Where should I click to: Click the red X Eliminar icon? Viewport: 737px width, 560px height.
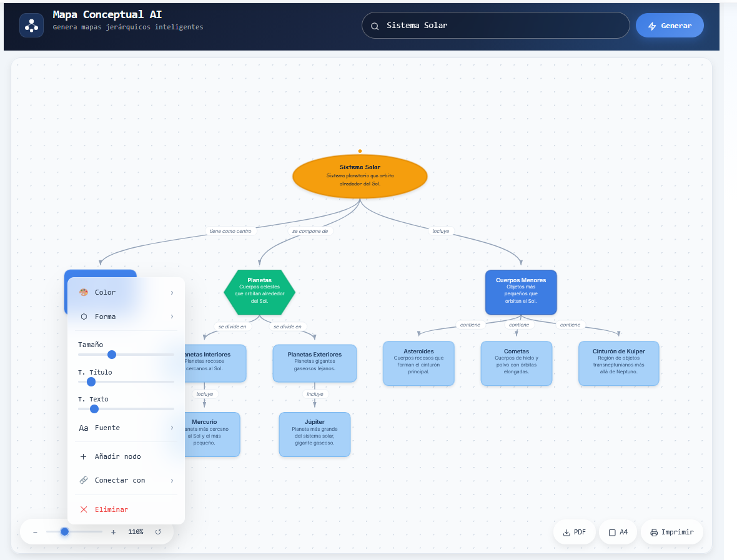(x=84, y=509)
